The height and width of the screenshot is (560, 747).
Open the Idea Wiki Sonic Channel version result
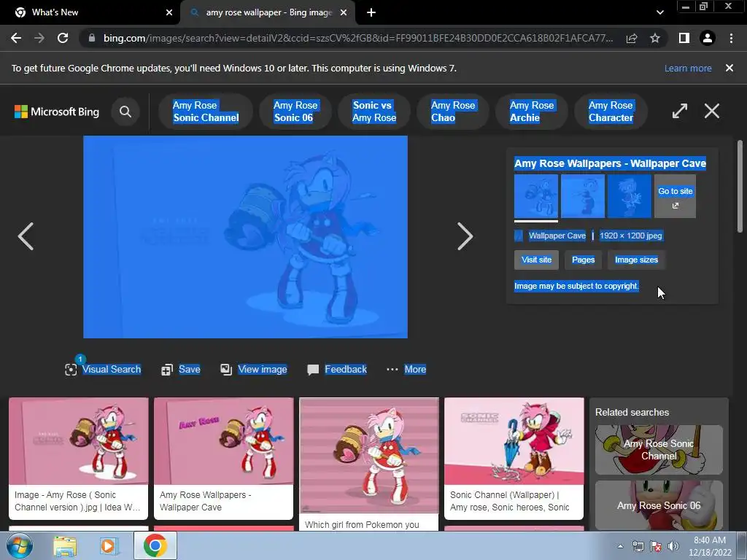[x=79, y=459]
